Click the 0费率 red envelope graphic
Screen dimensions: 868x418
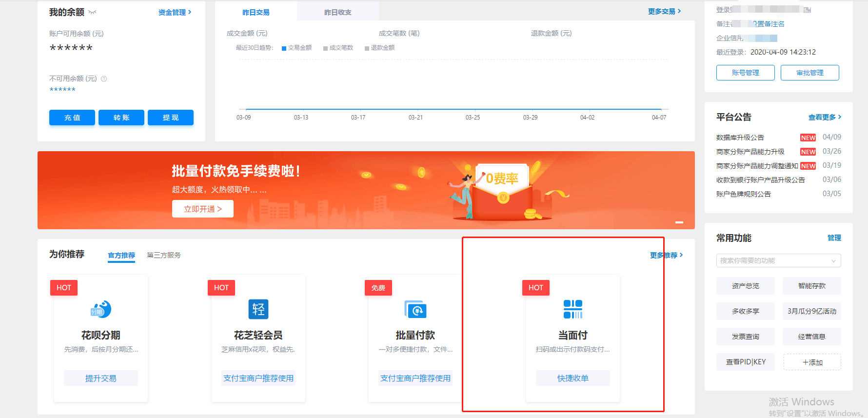[x=503, y=193]
